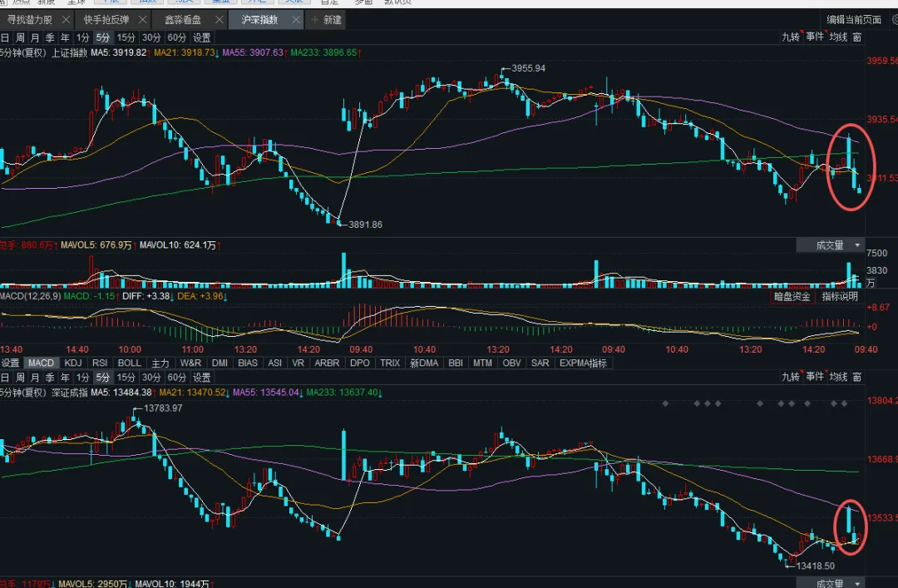This screenshot has height=588, width=898.
Task: Toggle 事件 overlay on the top chart
Action: pos(814,37)
